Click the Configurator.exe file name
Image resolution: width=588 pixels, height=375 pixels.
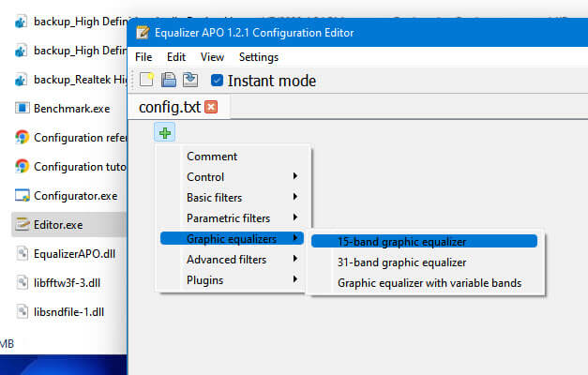[76, 195]
